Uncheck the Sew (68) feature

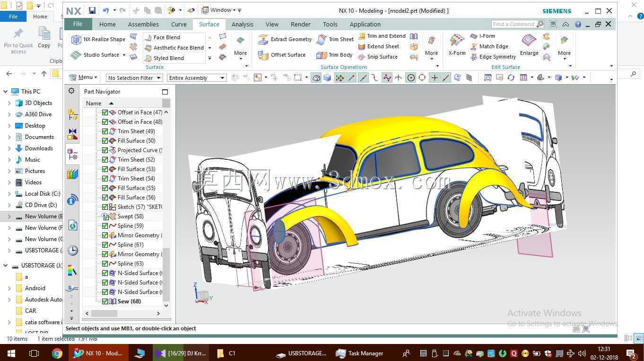point(105,301)
